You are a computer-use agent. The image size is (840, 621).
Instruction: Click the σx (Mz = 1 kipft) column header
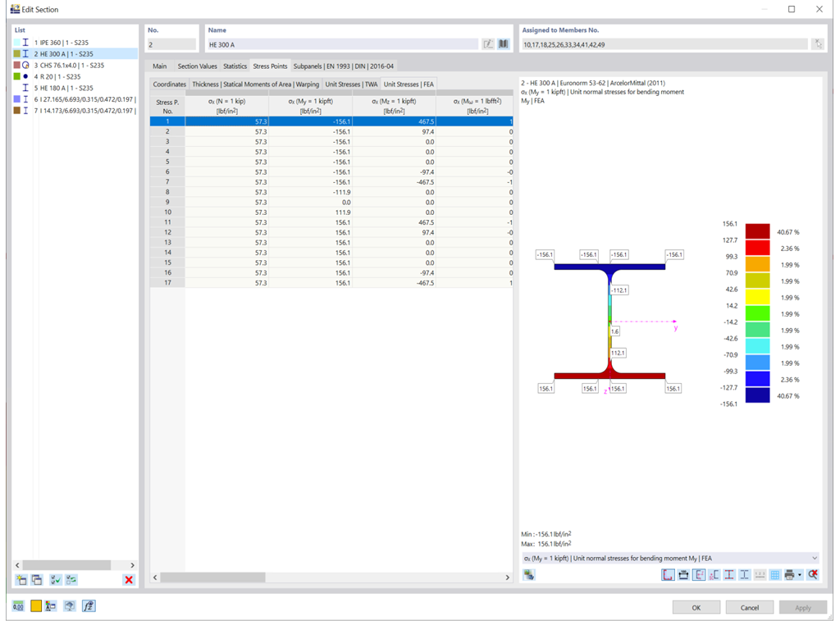pos(394,106)
